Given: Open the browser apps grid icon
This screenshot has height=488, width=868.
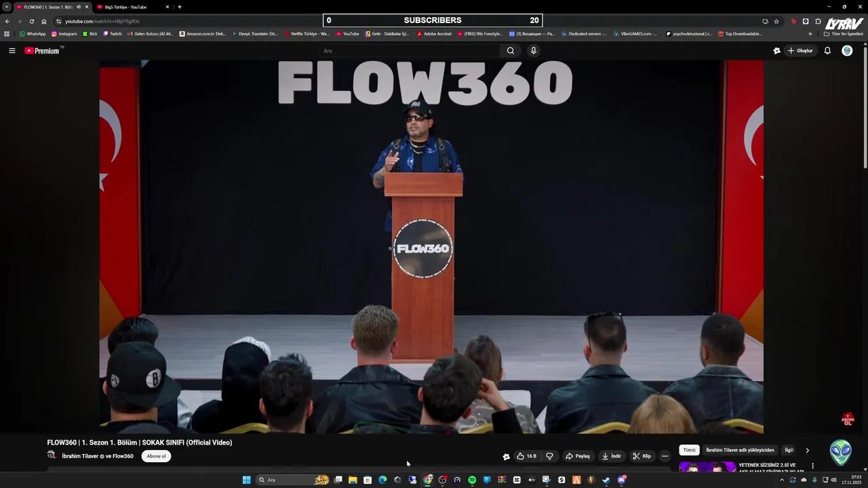Looking at the screenshot, I should point(7,33).
